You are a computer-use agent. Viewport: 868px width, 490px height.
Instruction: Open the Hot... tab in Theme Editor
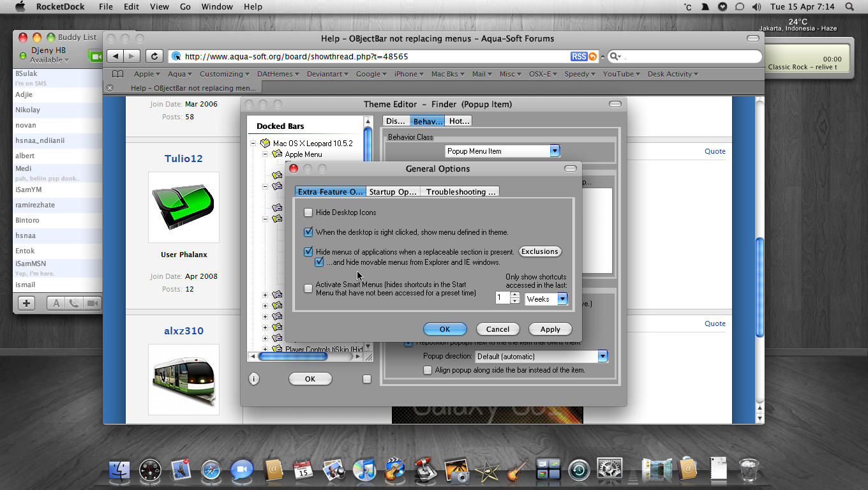[459, 121]
